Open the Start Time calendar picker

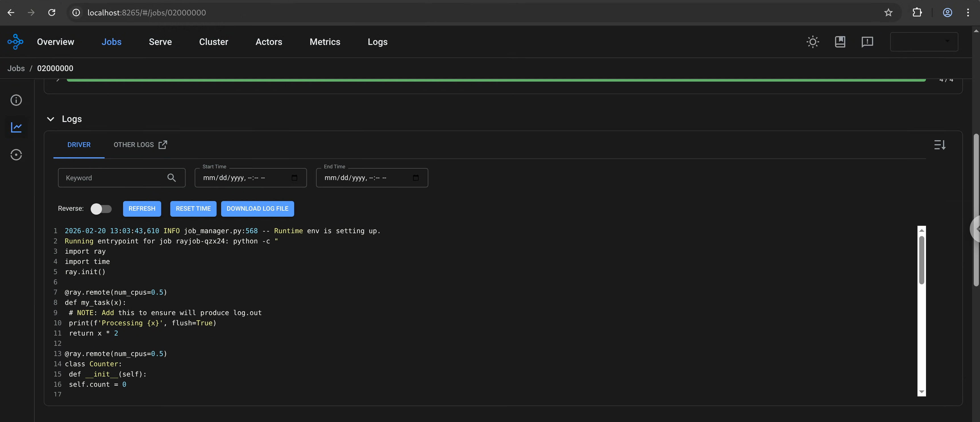click(294, 178)
